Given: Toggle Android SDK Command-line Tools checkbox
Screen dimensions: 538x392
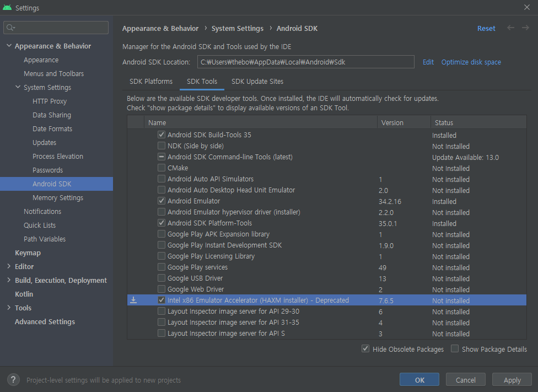Looking at the screenshot, I should point(162,157).
